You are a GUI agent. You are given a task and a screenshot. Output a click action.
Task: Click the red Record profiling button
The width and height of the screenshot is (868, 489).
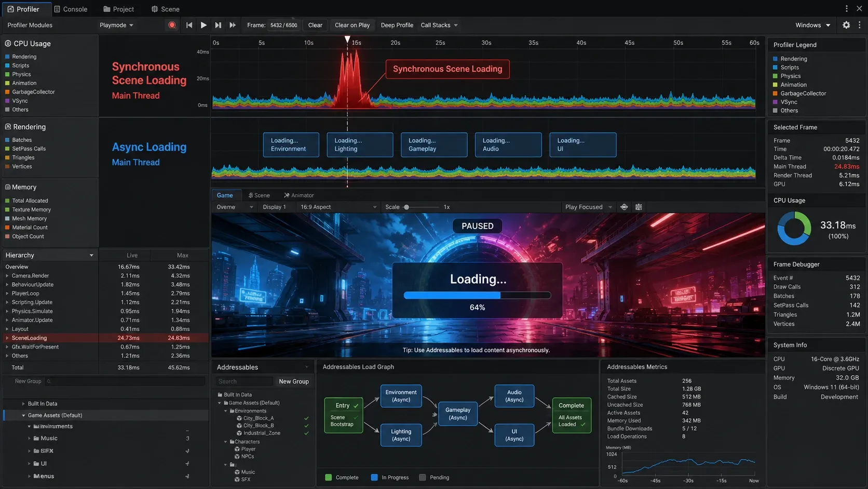(x=172, y=25)
